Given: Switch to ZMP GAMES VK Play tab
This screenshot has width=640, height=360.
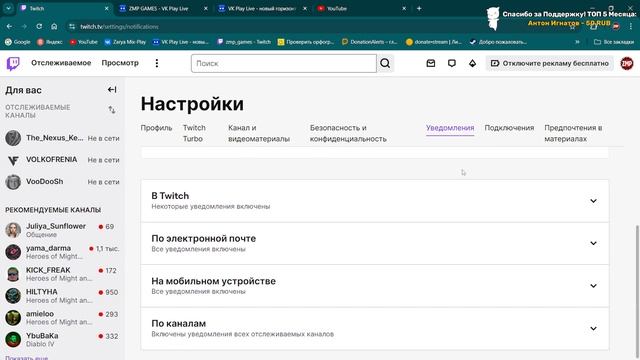Looking at the screenshot, I should (x=163, y=8).
